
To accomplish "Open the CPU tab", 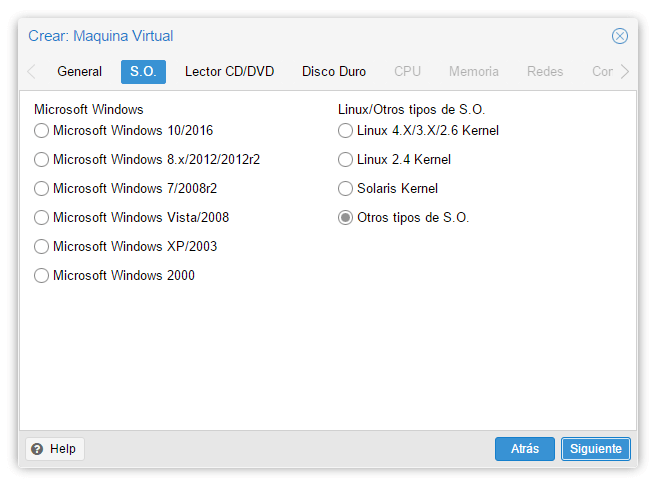I will pos(407,72).
